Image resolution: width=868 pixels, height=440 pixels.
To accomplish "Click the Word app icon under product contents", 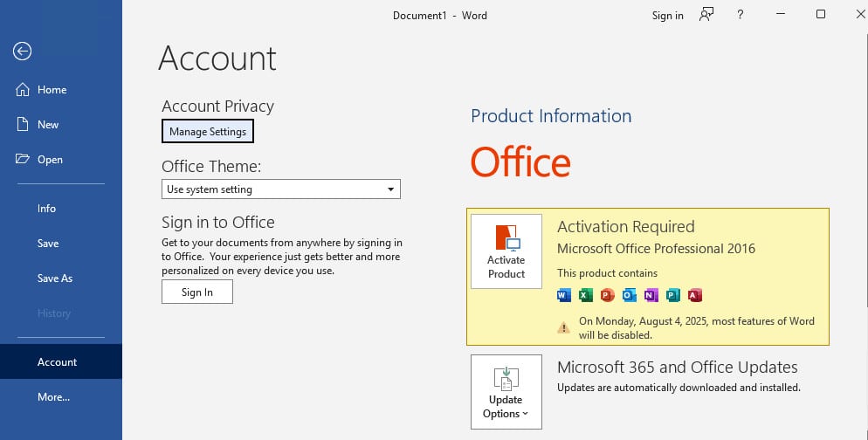I will pos(563,295).
